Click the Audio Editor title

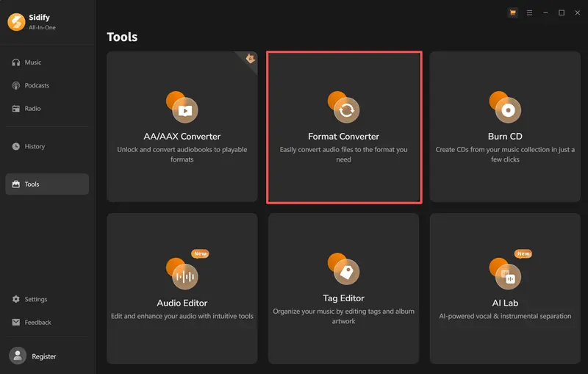(182, 303)
